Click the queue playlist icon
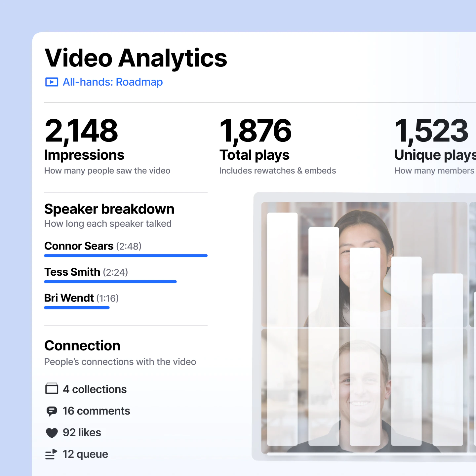Screen dimensions: 476x476 pyautogui.click(x=51, y=455)
